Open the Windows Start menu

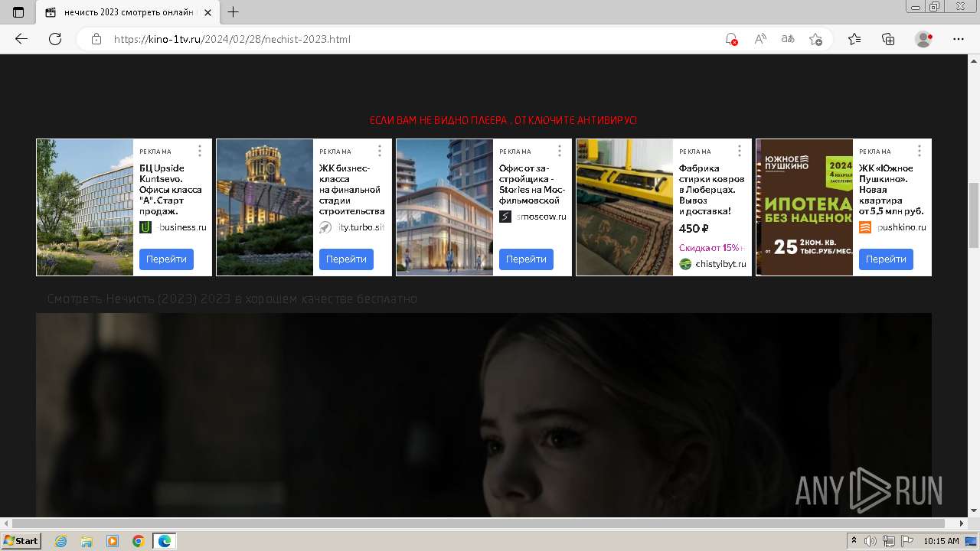click(21, 541)
